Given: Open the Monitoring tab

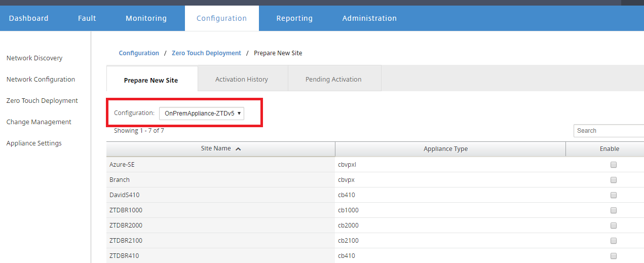Looking at the screenshot, I should click(x=146, y=18).
